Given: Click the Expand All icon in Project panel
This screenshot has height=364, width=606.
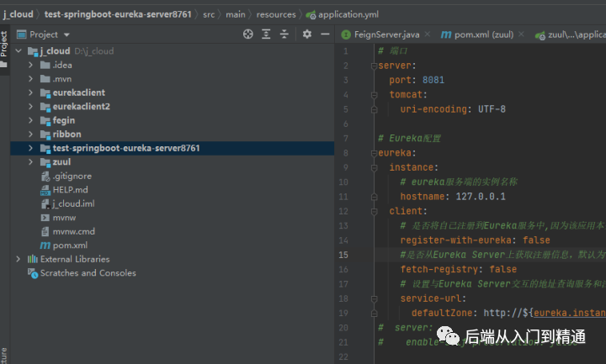Looking at the screenshot, I should click(266, 34).
